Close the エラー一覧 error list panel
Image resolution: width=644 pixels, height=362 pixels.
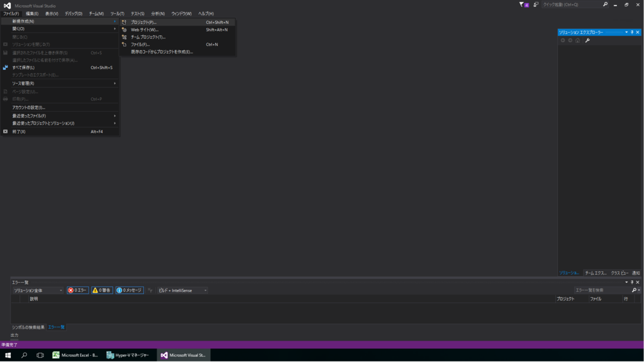pos(638,282)
